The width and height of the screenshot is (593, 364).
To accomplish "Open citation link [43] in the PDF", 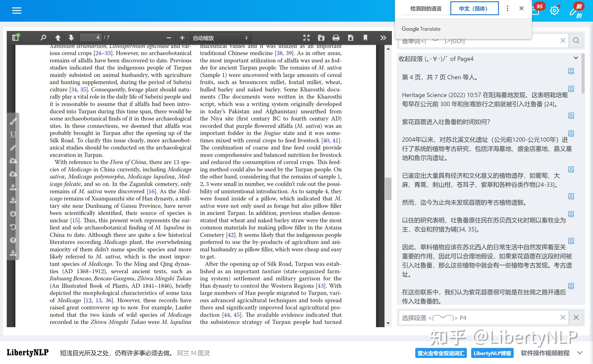I will point(321,286).
